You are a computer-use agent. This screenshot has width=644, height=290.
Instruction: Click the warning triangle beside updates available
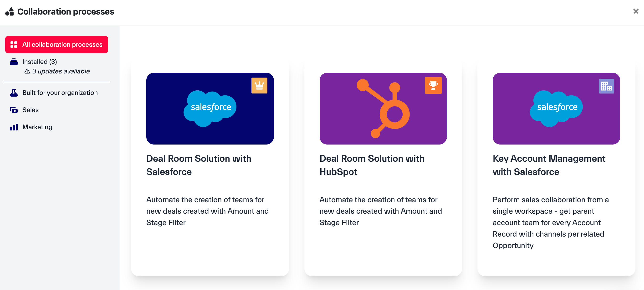pos(27,71)
